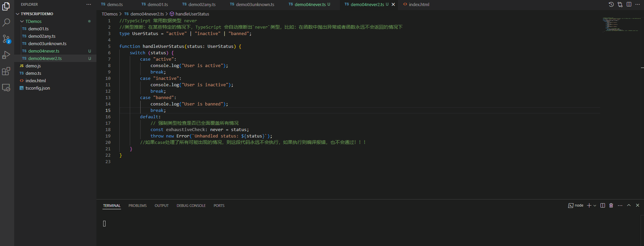Click 'UserStatus' type name on line 3

(145, 33)
